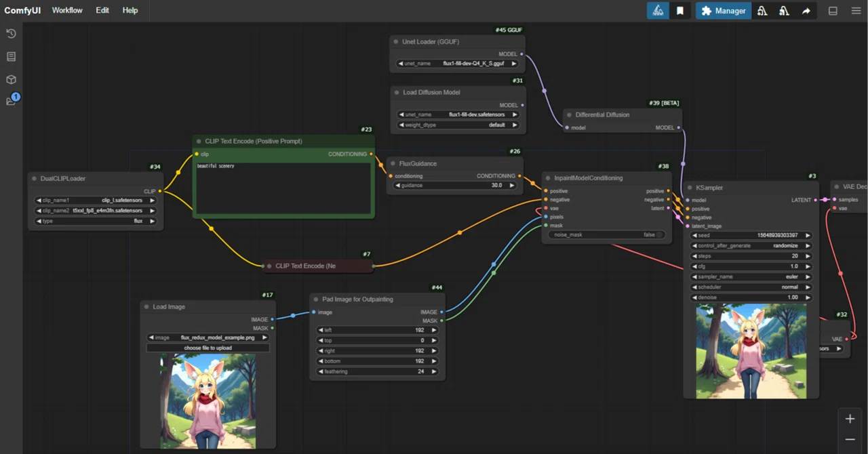
Task: Click the FluxGuidance CONDITIONING output port
Action: tap(519, 176)
